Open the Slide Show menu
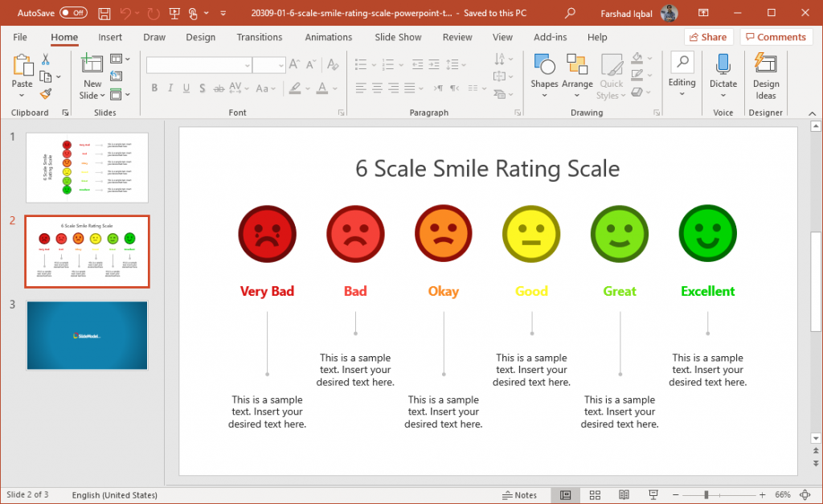This screenshot has width=823, height=504. tap(398, 37)
